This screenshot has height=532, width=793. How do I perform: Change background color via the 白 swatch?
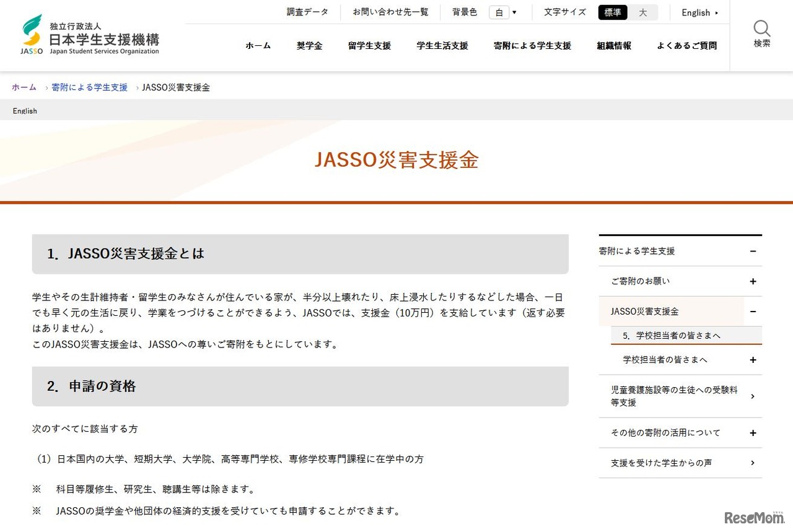[x=499, y=12]
